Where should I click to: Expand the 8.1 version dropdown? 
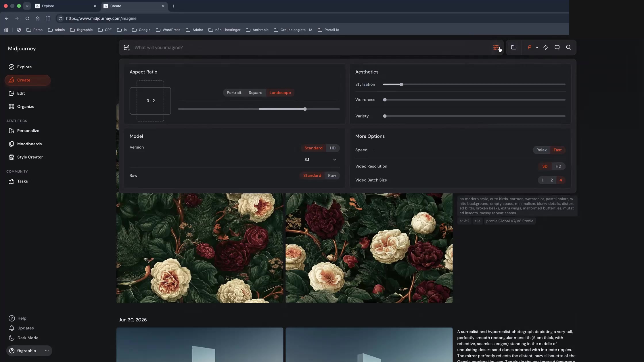[320, 159]
